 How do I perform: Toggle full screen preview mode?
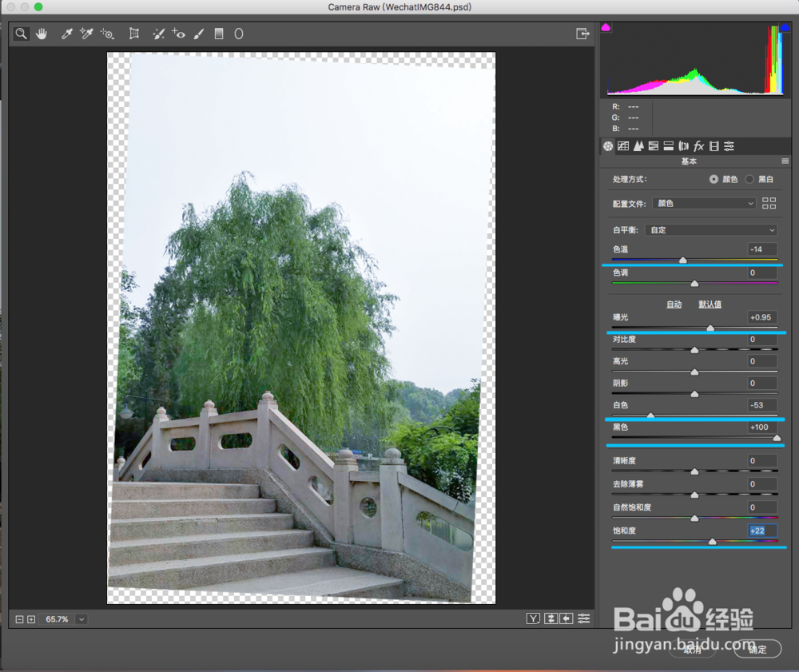[x=582, y=34]
